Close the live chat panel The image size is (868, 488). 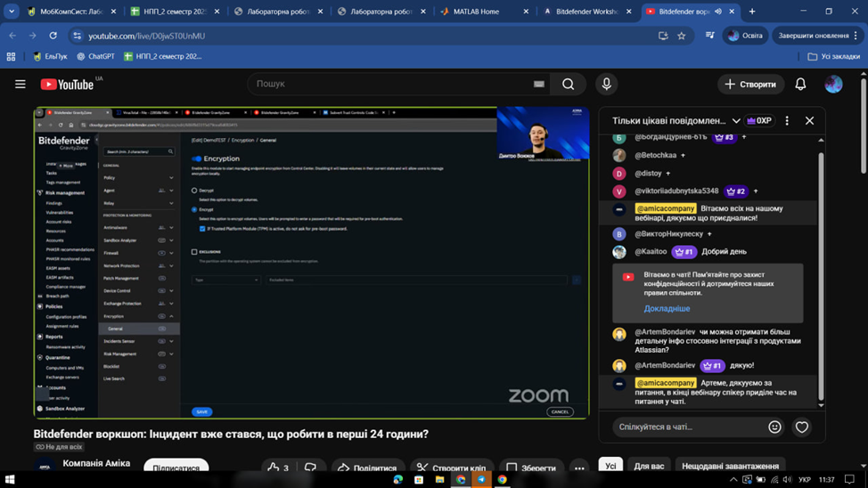(x=809, y=120)
